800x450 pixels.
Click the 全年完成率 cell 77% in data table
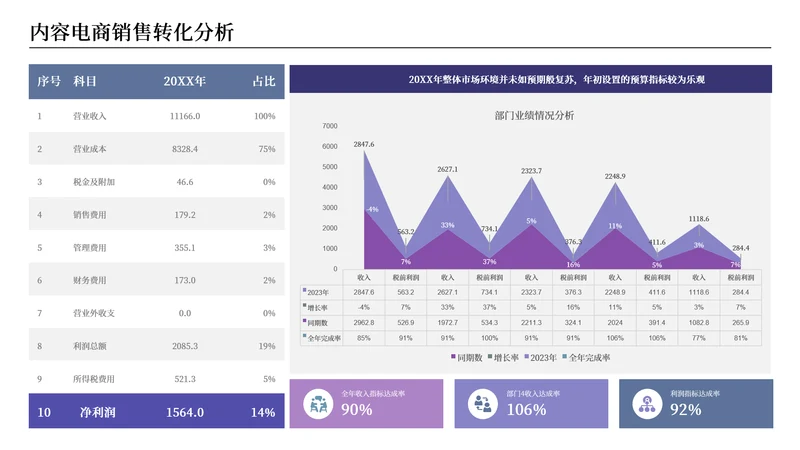pos(698,338)
